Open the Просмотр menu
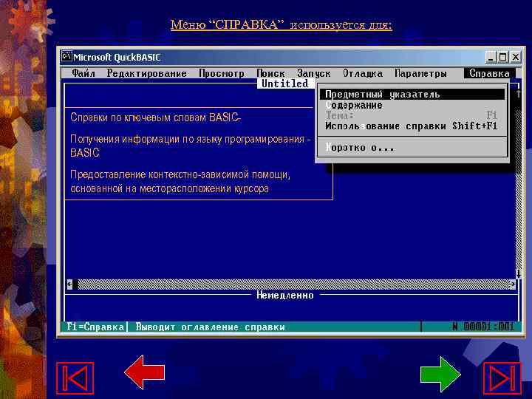Viewport: 532px width, 399px height. point(222,73)
